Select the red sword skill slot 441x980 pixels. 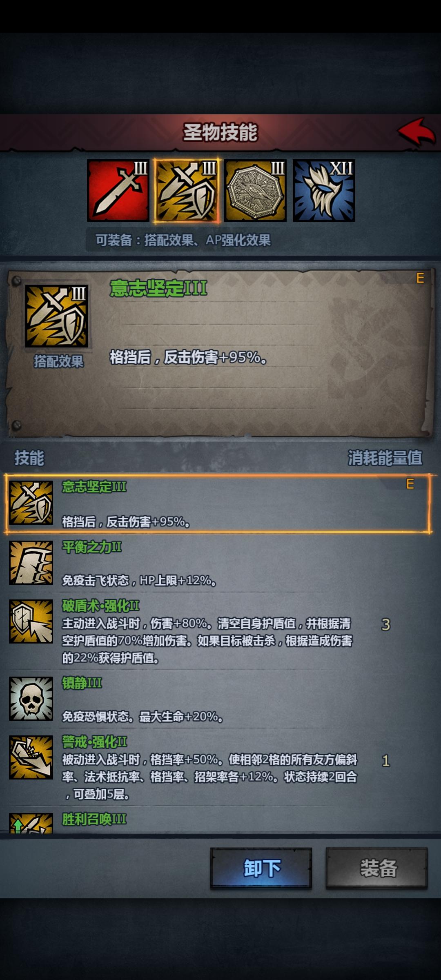(118, 190)
